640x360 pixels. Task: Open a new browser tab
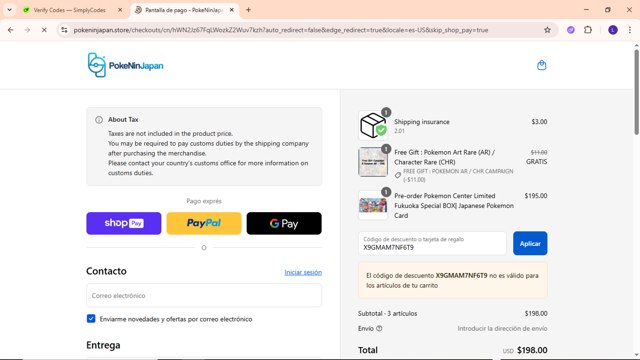tap(248, 10)
